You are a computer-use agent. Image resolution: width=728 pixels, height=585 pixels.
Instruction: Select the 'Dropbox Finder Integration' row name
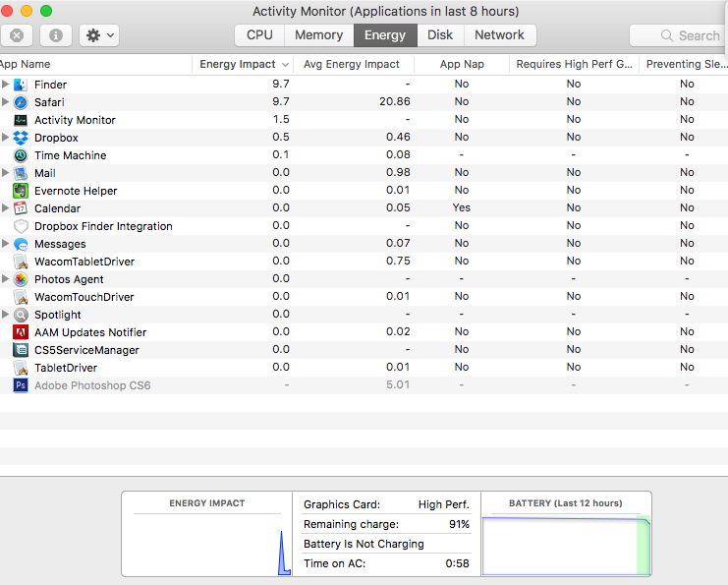(103, 226)
